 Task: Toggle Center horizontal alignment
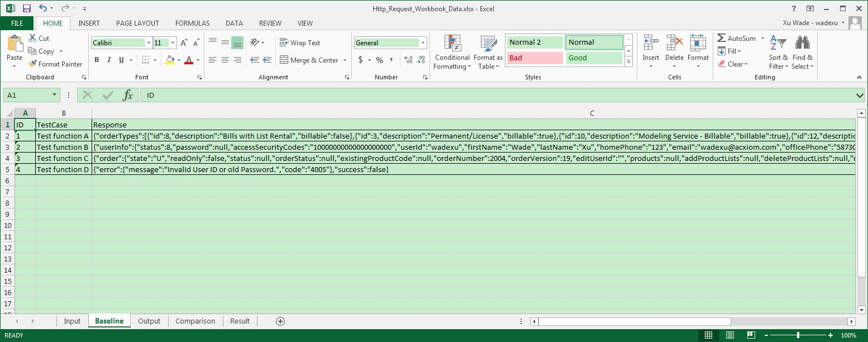[x=225, y=60]
